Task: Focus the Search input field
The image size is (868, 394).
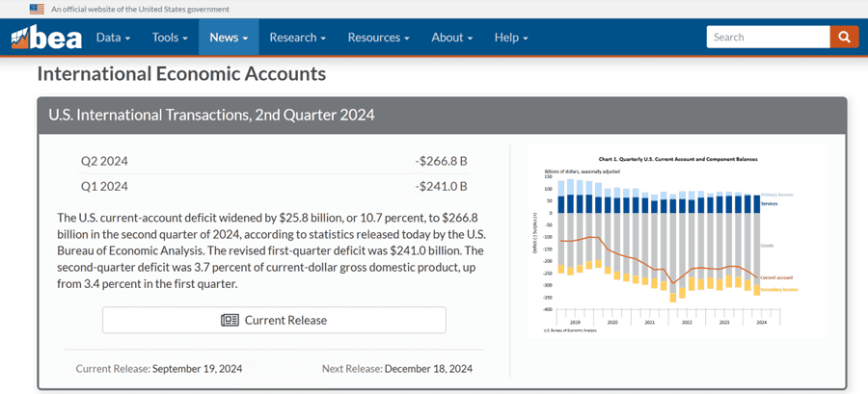Action: point(768,38)
